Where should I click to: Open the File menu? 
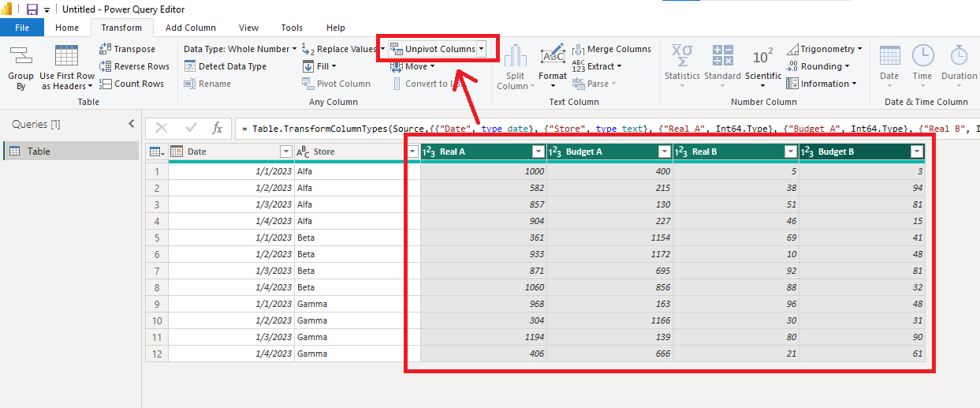point(22,28)
